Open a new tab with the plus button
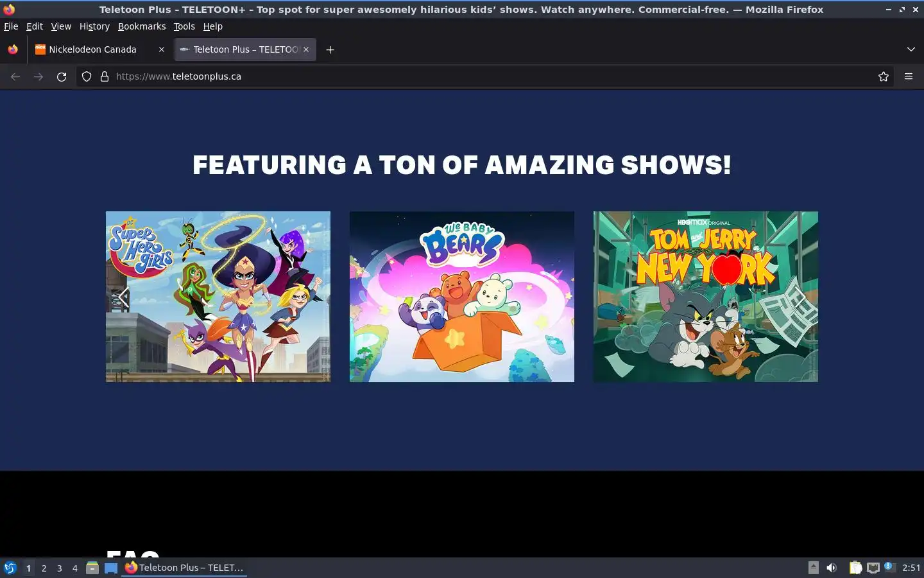The width and height of the screenshot is (924, 578). click(x=330, y=49)
